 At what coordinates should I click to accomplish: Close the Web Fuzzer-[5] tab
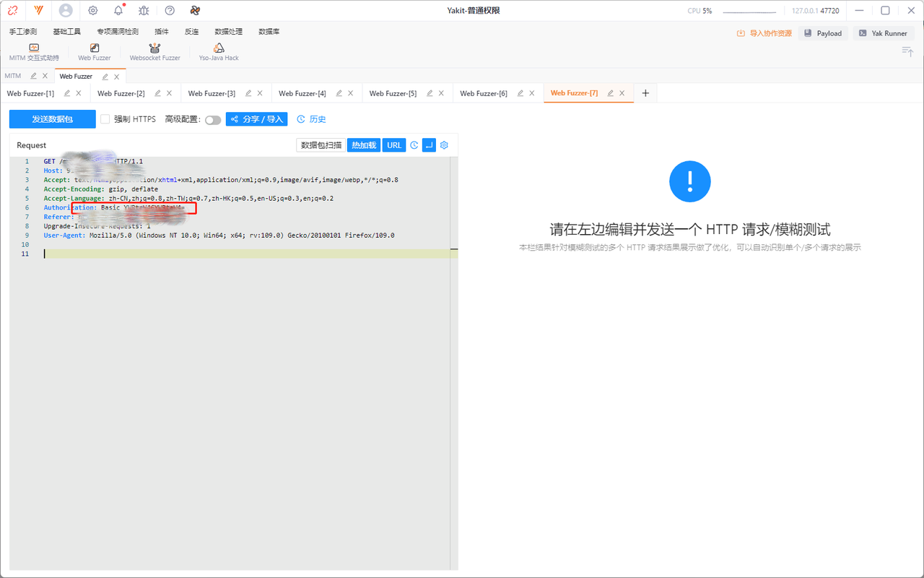pyautogui.click(x=441, y=93)
